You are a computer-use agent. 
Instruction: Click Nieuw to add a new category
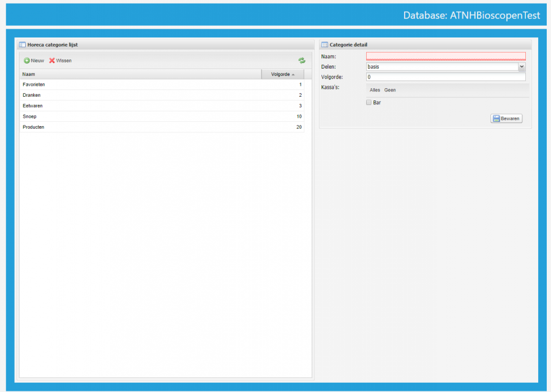pos(34,61)
